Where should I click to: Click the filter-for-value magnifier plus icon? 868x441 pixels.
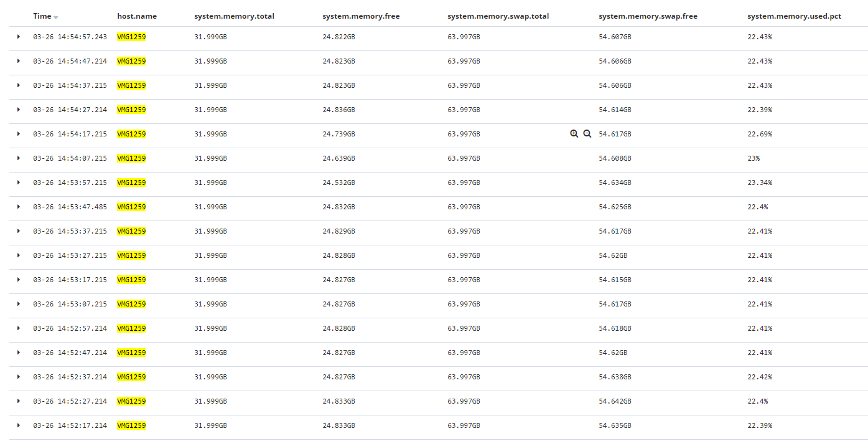[x=574, y=134]
